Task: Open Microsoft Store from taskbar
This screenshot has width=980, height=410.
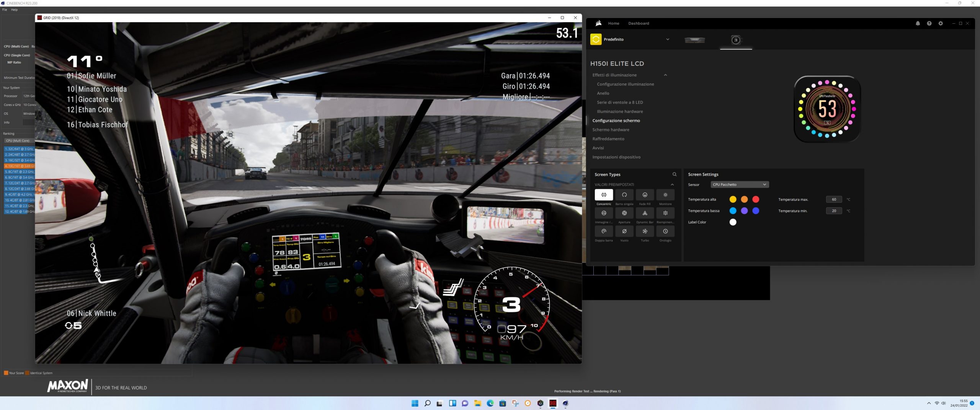Action: (503, 403)
